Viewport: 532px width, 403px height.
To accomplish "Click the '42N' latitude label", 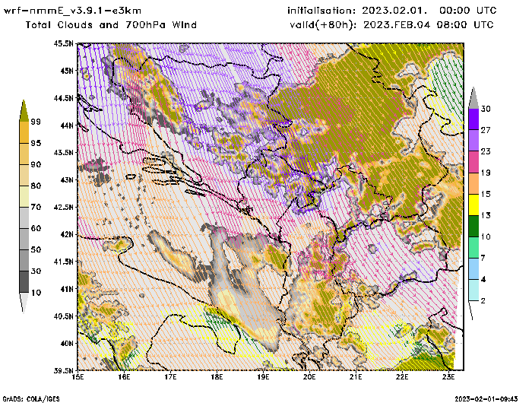I will [67, 234].
